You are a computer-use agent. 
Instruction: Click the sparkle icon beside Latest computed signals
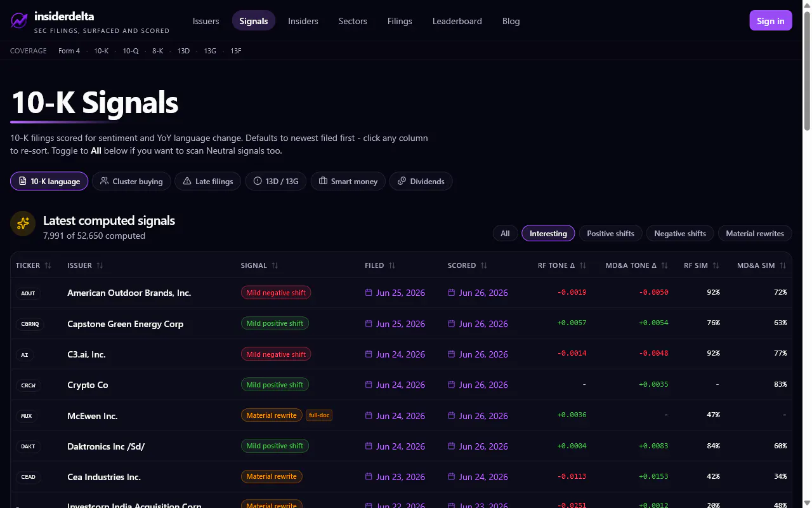(x=23, y=223)
